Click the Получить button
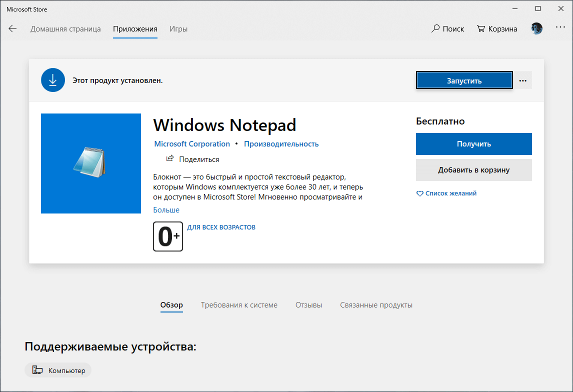 (x=473, y=143)
